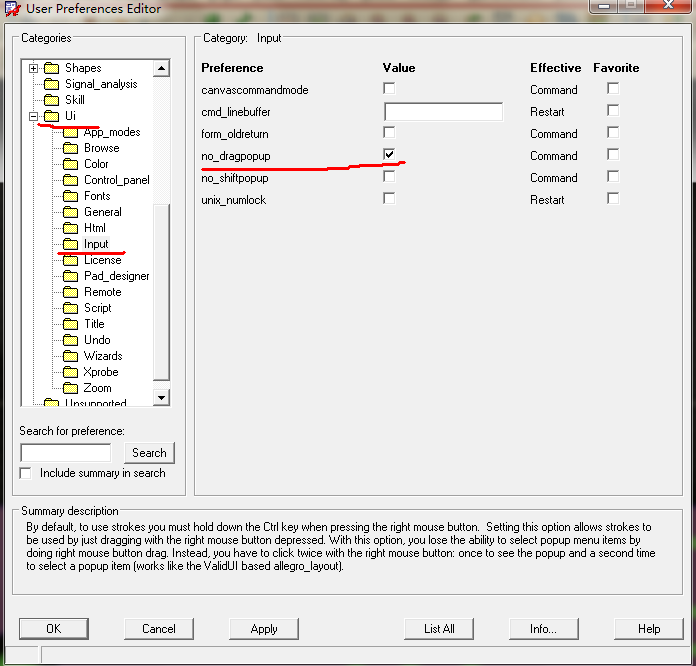Toggle Include summary in search checkbox
The height and width of the screenshot is (666, 696).
[x=26, y=473]
